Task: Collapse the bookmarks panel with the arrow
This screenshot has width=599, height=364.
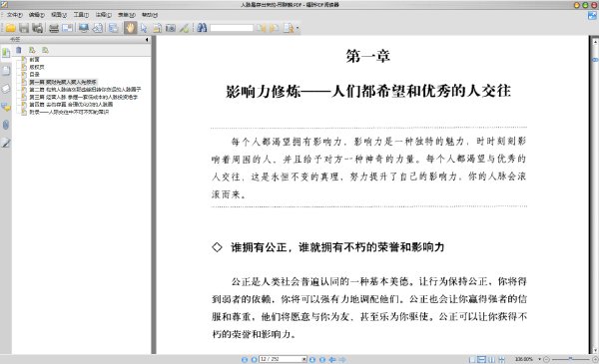Action: pyautogui.click(x=147, y=39)
